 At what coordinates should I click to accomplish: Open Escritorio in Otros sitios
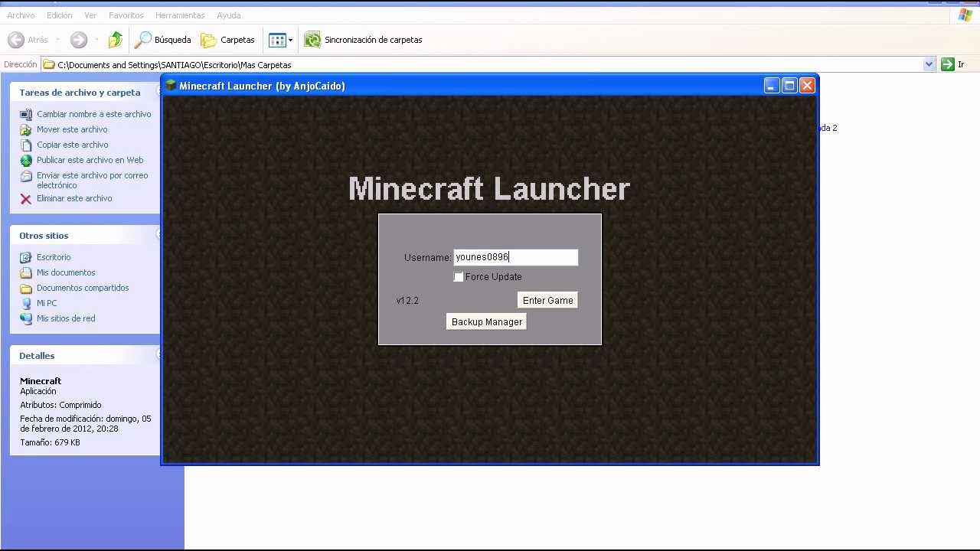pyautogui.click(x=54, y=257)
